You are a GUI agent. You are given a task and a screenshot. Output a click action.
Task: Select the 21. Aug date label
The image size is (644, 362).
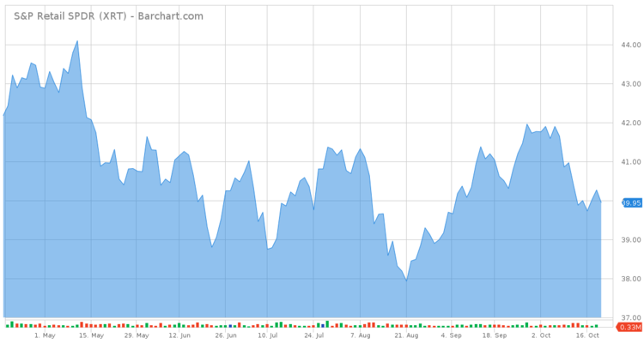click(406, 335)
